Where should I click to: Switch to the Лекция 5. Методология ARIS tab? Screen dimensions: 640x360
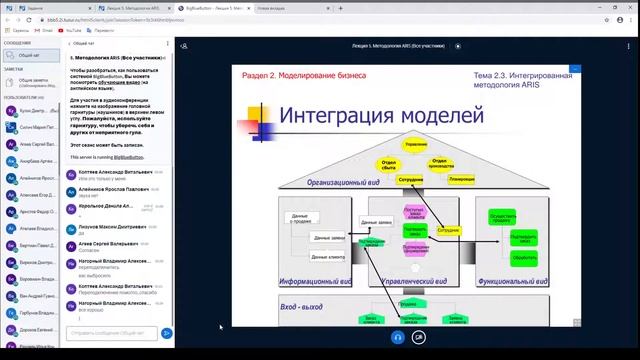(x=135, y=8)
